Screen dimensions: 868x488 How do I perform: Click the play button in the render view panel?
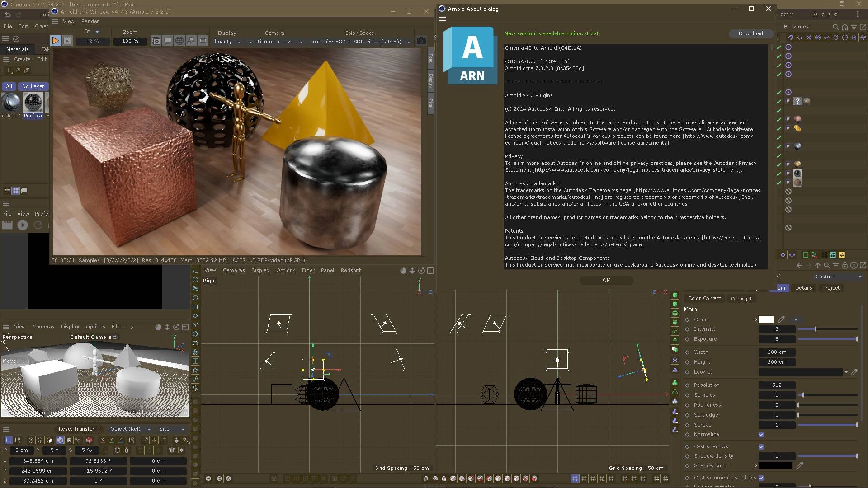click(x=22, y=225)
